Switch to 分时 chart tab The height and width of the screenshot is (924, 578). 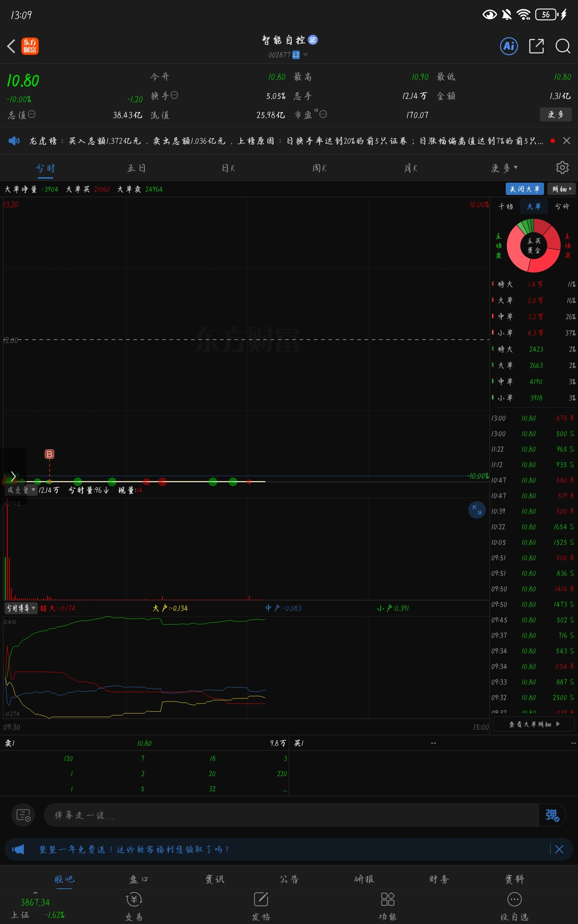46,168
